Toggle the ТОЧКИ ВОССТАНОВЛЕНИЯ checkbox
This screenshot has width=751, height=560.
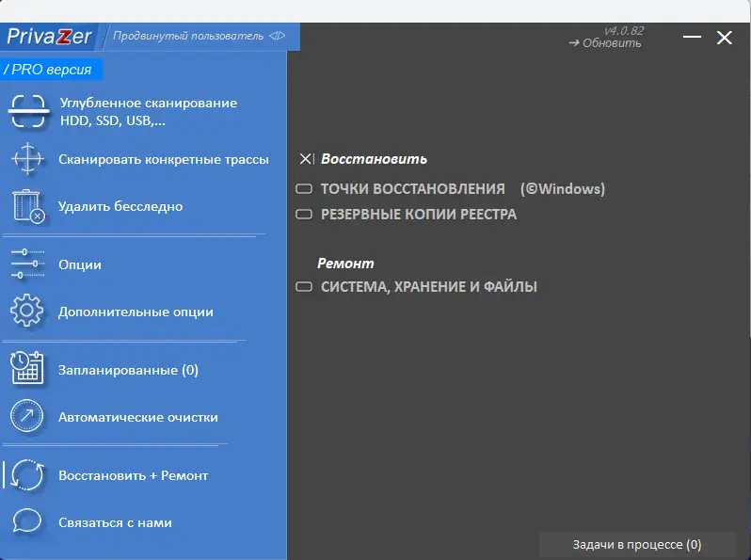tap(304, 189)
